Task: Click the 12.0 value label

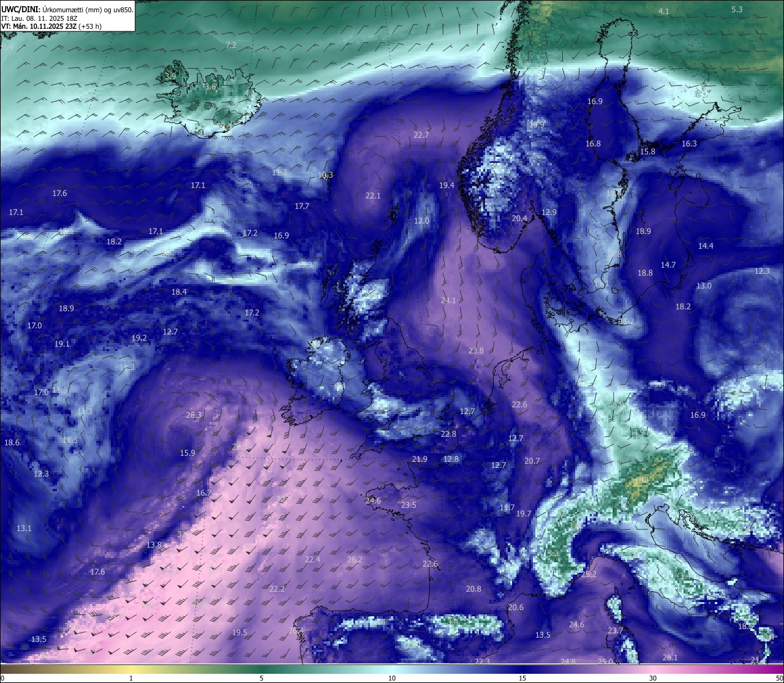Action: (x=421, y=221)
